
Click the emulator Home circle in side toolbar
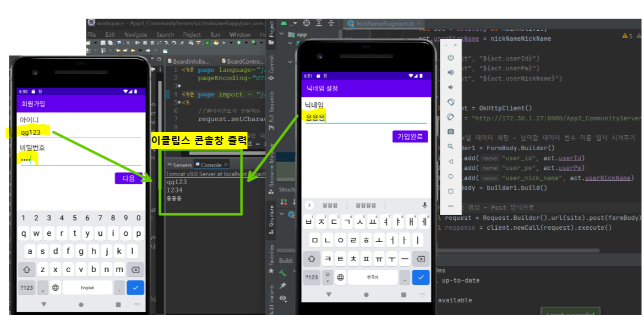pos(451,176)
